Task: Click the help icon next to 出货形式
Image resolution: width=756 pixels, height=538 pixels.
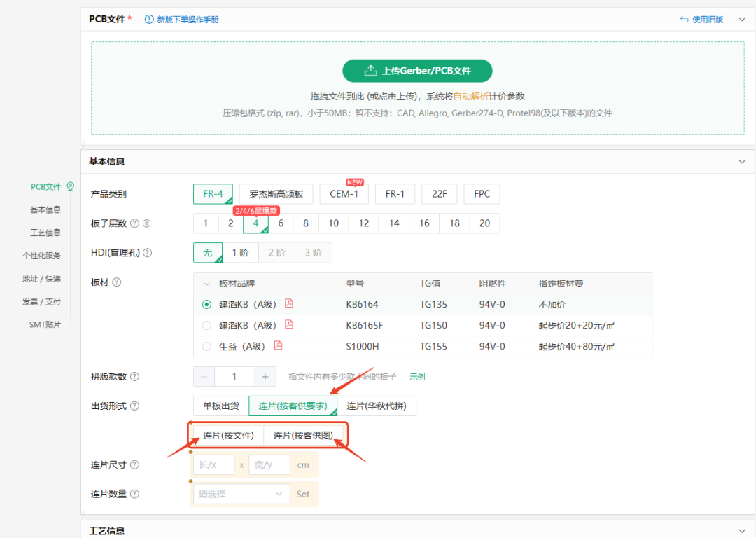Action: (x=135, y=406)
